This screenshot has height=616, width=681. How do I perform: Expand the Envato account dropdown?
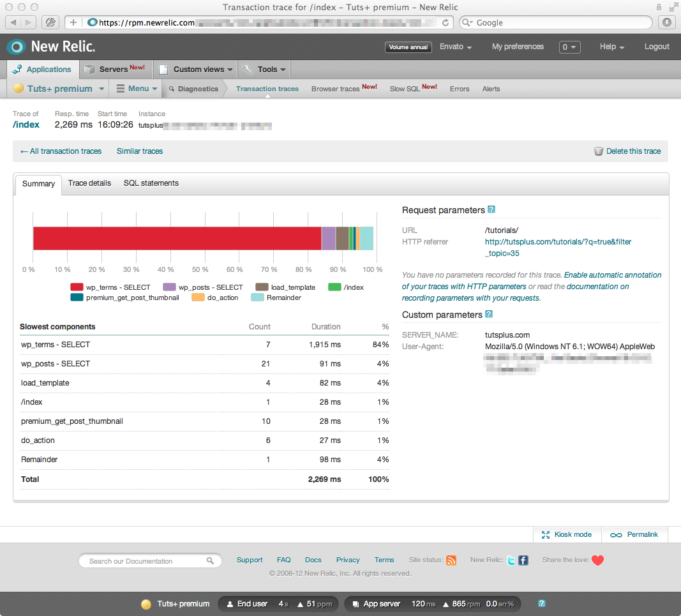point(456,47)
